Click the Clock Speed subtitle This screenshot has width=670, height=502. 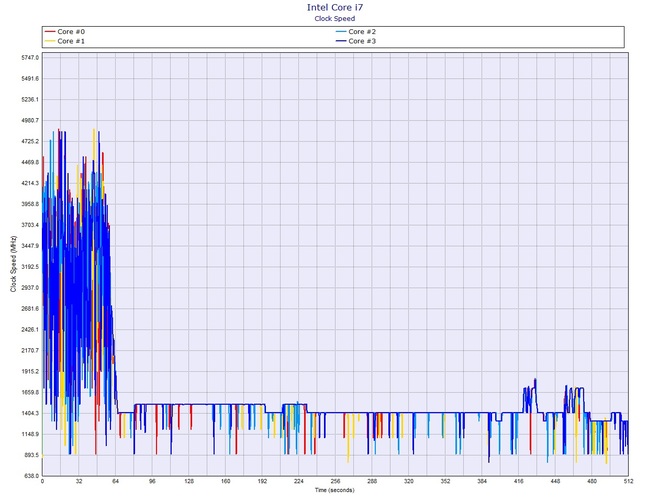(335, 18)
